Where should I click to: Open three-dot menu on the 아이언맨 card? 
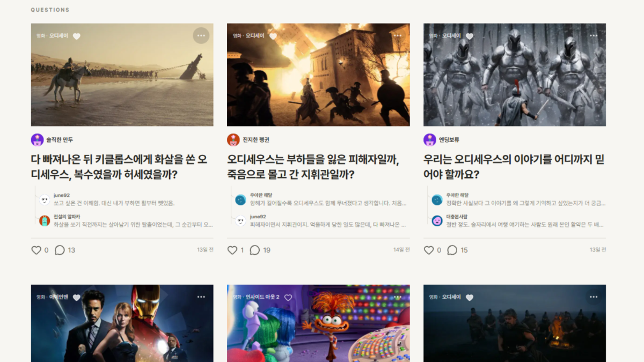tap(201, 297)
